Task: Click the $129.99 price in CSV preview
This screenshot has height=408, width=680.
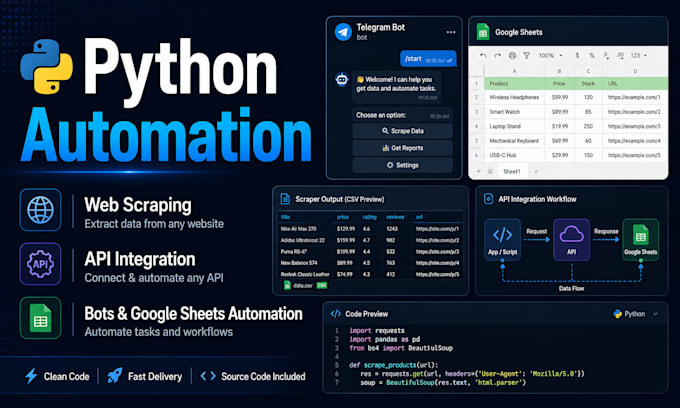Action: (x=346, y=228)
